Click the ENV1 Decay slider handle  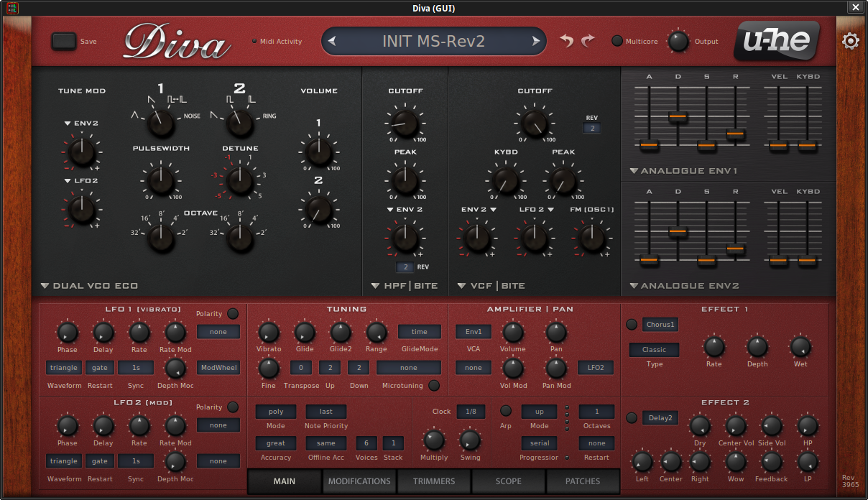point(678,116)
